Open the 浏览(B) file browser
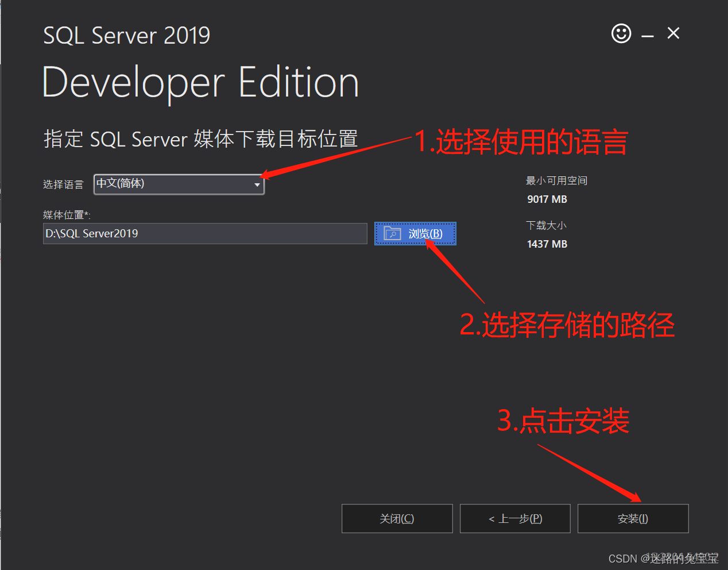The image size is (728, 570). coord(415,233)
